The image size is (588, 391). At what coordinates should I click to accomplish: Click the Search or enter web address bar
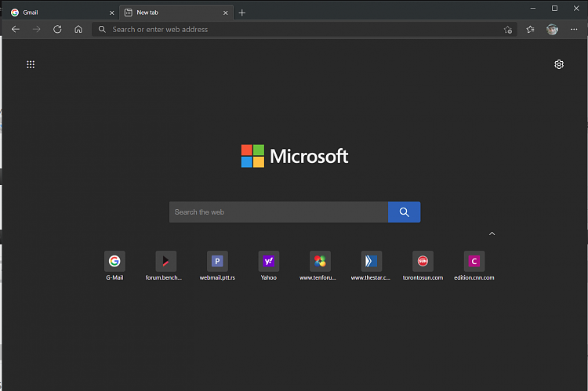(x=304, y=29)
